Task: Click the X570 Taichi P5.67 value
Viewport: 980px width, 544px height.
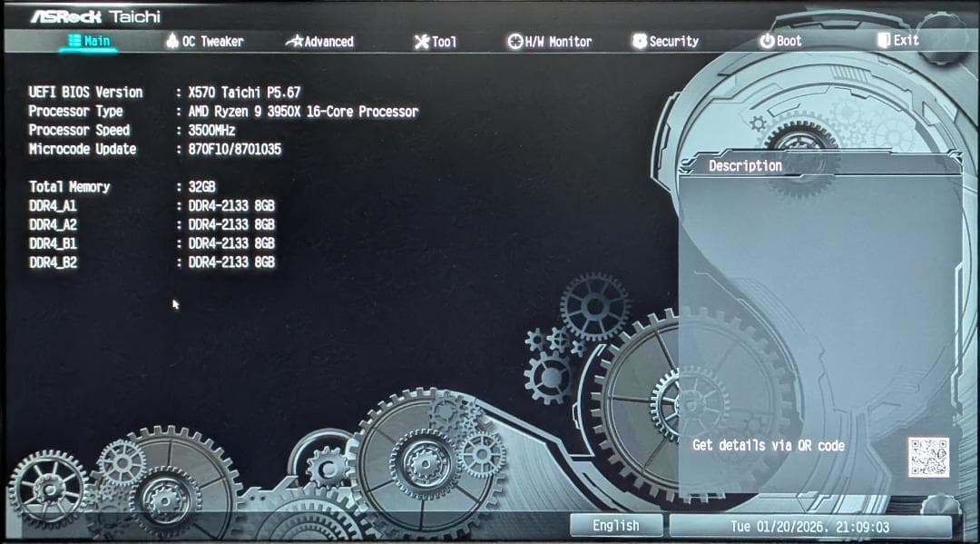Action: tap(244, 93)
